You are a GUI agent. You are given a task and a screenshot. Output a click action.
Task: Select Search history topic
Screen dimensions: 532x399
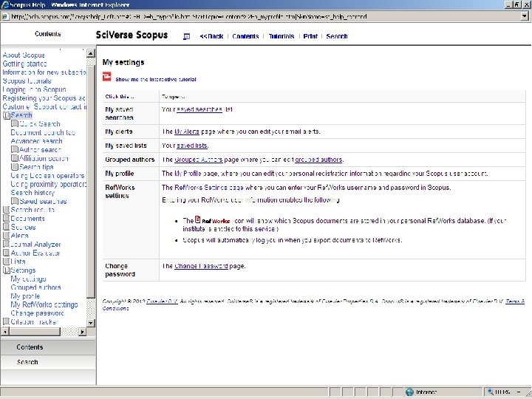point(33,192)
